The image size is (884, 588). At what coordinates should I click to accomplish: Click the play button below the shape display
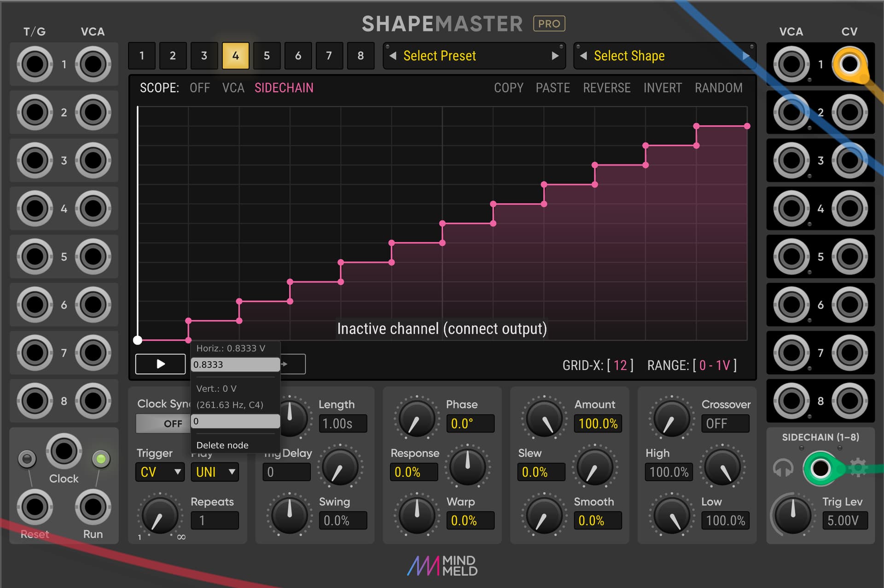coord(160,364)
